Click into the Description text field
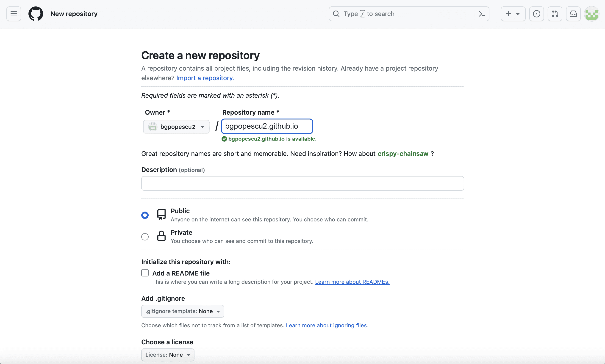Viewport: 605px width, 364px height. pyautogui.click(x=302, y=183)
